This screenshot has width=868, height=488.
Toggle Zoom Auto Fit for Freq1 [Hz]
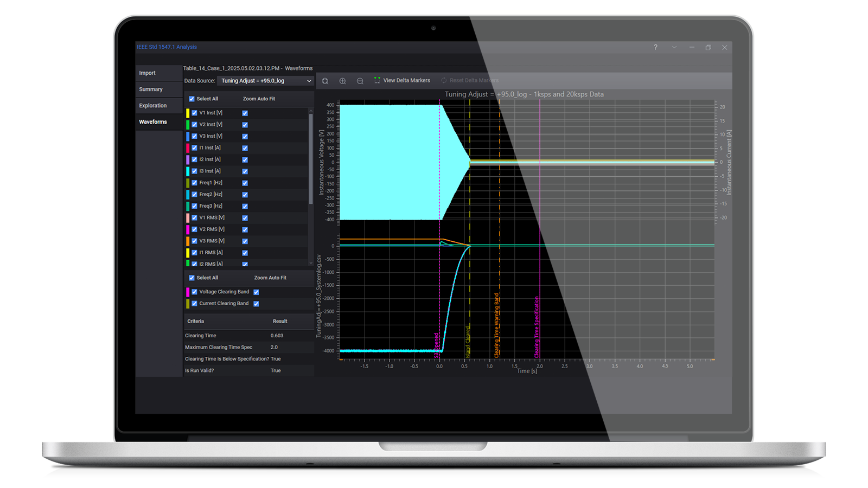(245, 183)
